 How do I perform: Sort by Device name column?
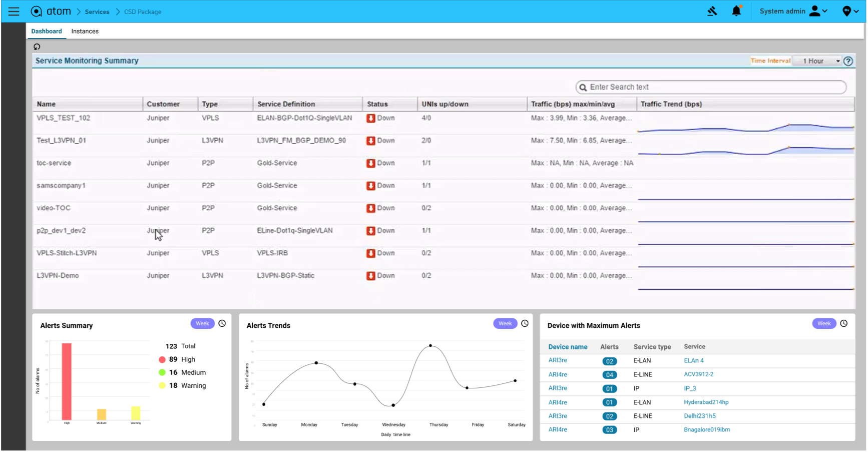(568, 347)
